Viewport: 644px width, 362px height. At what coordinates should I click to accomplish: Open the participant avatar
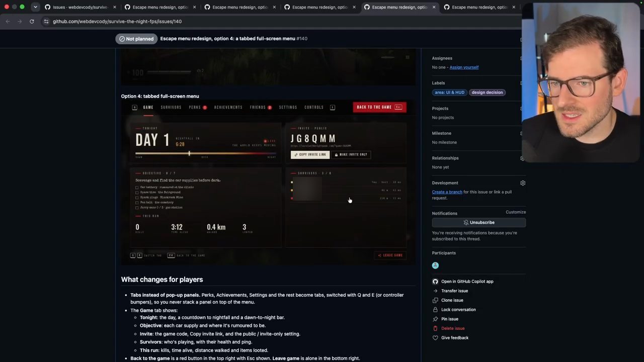coord(435,265)
